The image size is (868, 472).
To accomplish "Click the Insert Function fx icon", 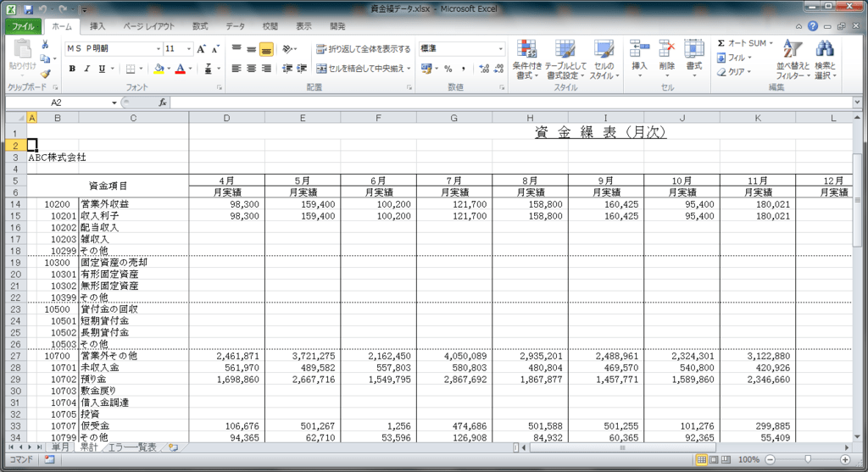I will [163, 103].
